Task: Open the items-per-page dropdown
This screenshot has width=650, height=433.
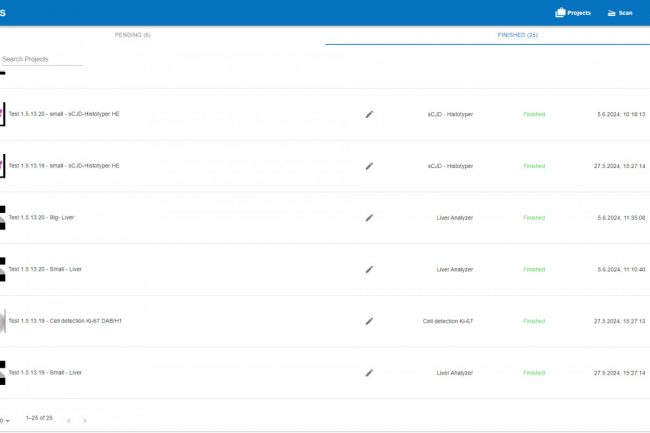Action: click(x=5, y=421)
